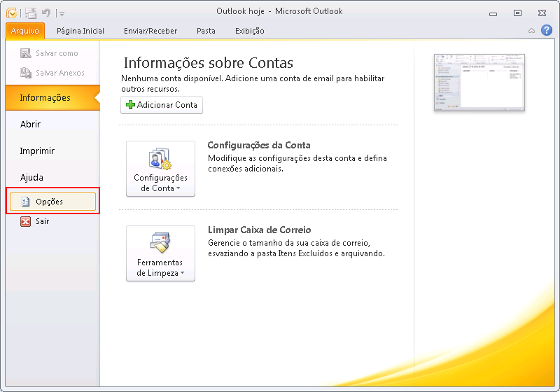Select the Informações backstage section
This screenshot has width=560, height=392.
click(52, 97)
